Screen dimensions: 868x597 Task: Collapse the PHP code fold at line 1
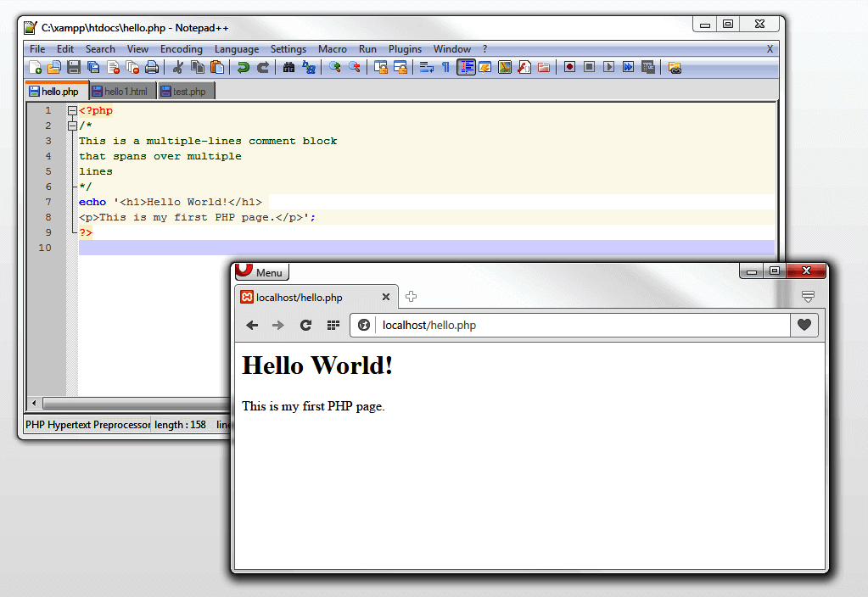click(73, 110)
